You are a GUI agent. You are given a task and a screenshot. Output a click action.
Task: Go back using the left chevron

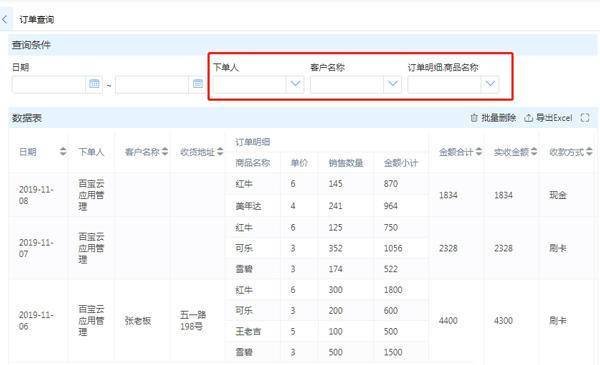tap(5, 19)
